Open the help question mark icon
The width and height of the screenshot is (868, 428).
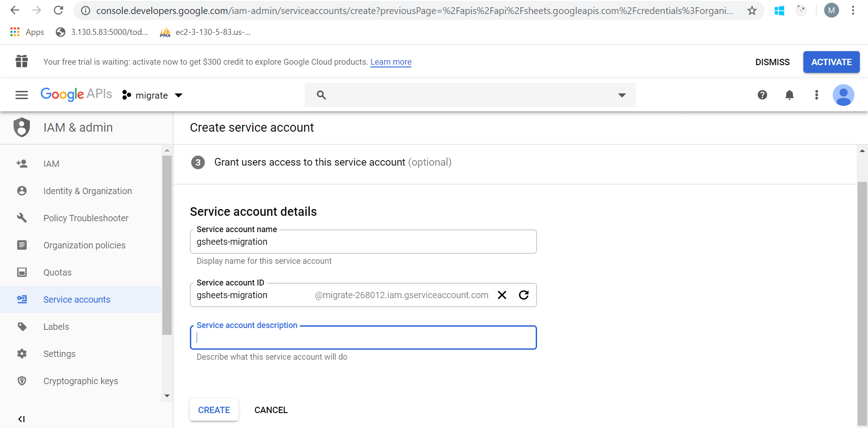tap(762, 95)
